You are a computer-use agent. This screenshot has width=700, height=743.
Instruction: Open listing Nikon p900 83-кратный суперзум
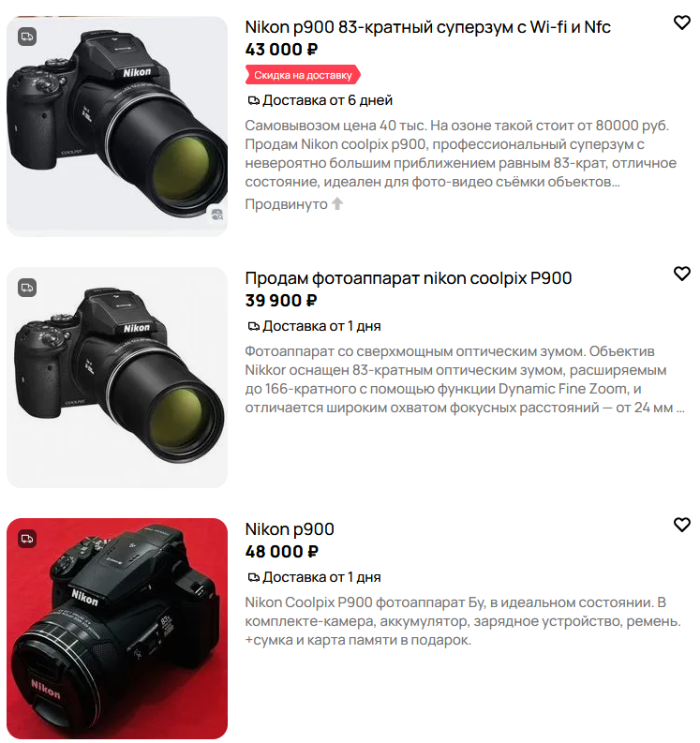click(x=427, y=27)
